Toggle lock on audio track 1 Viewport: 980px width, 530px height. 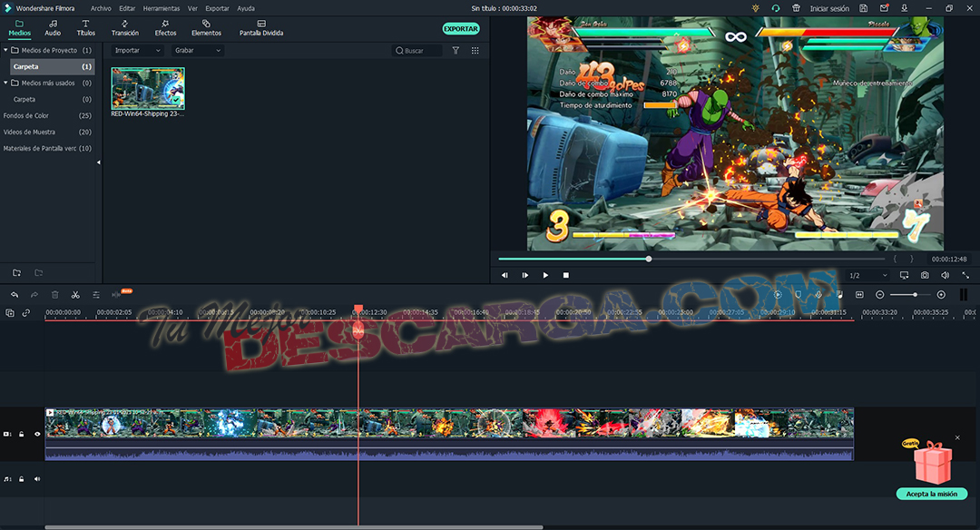pyautogui.click(x=21, y=479)
